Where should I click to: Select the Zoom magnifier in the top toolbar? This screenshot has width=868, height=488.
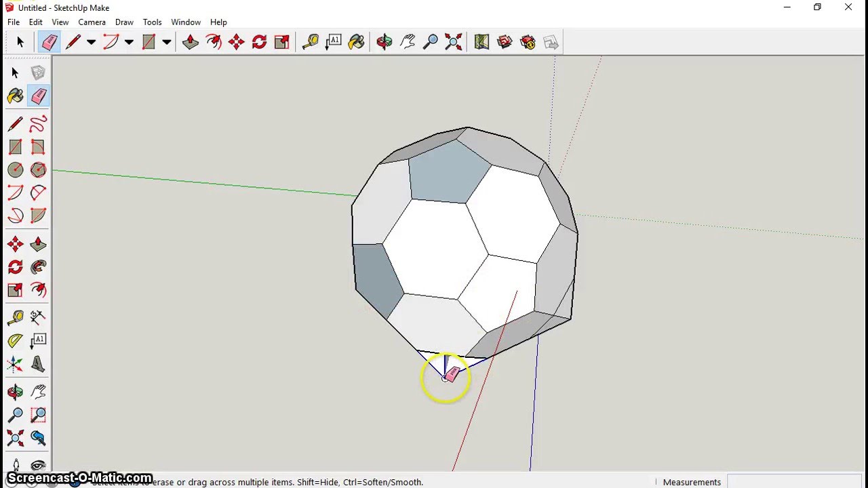430,42
